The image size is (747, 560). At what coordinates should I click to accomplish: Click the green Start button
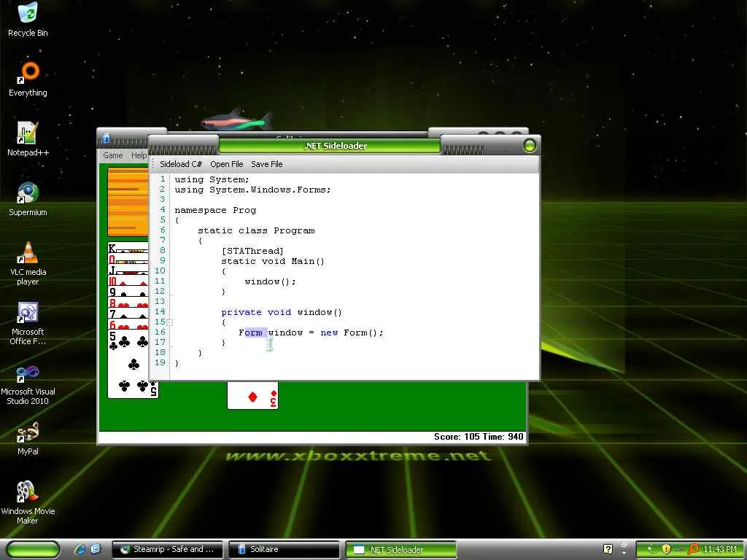(x=33, y=549)
